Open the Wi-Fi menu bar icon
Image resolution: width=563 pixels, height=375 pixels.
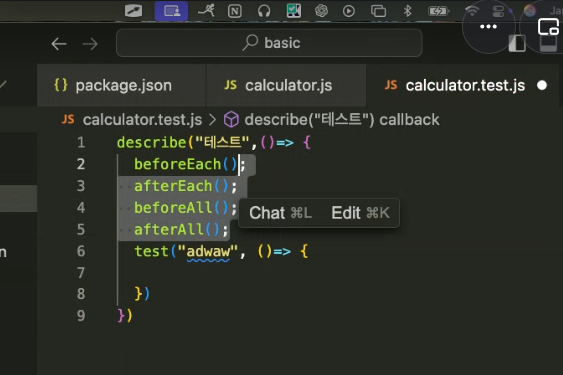[x=472, y=11]
